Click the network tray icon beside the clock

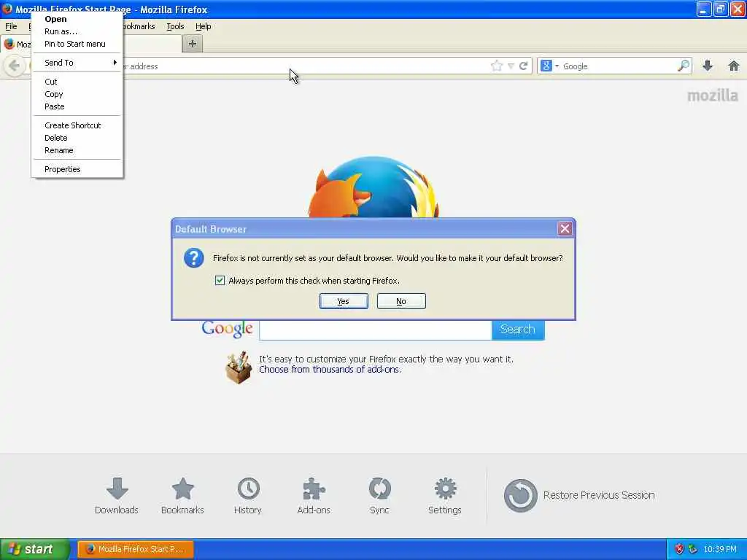pyautogui.click(x=693, y=549)
